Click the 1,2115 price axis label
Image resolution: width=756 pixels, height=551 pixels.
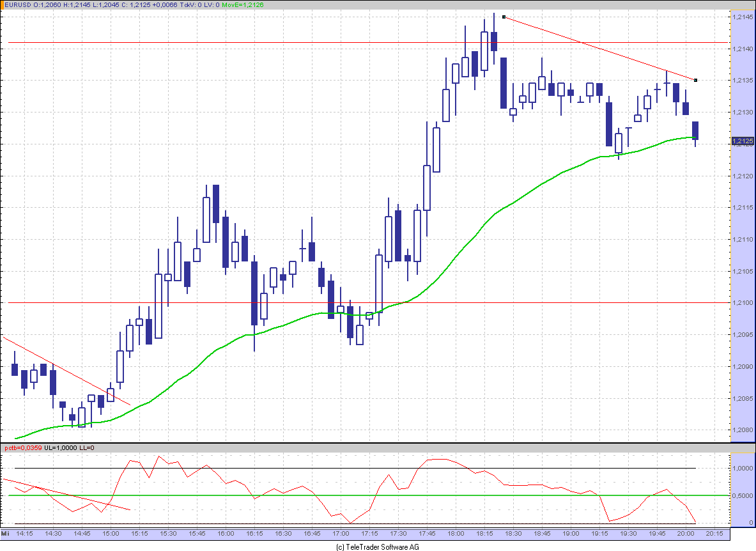pyautogui.click(x=743, y=208)
